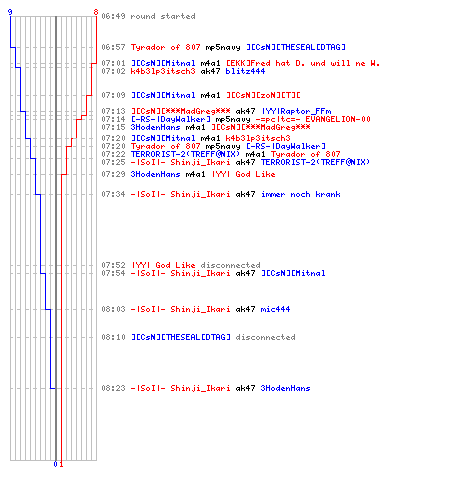Click k4b3lp3itsch3 on the 07:02 kill line
Image resolution: width=450 pixels, height=500 pixels.
(x=163, y=71)
